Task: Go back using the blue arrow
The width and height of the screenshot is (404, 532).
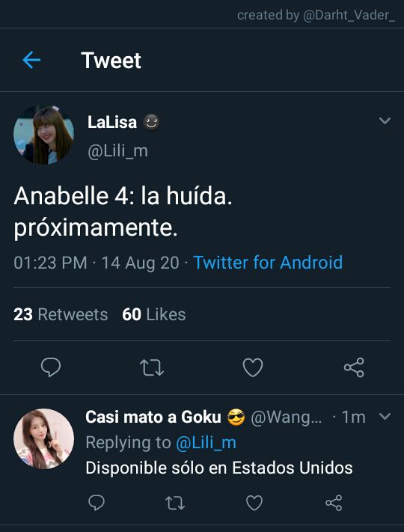Action: (x=31, y=60)
